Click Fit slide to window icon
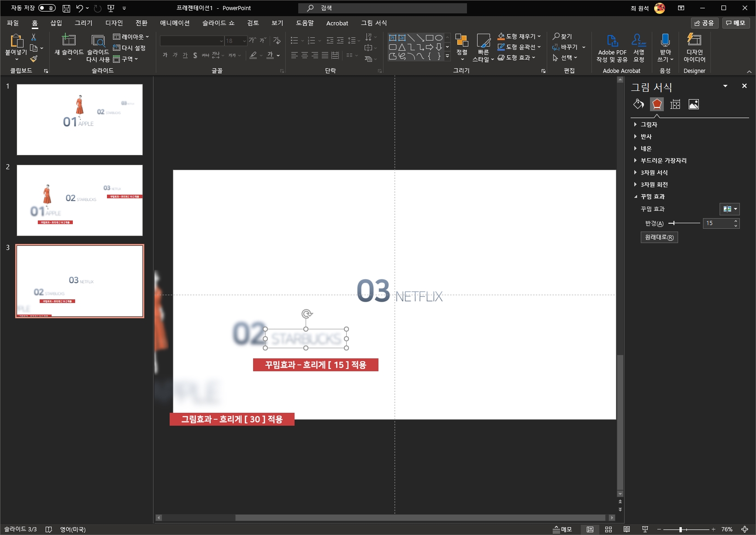 [x=744, y=529]
